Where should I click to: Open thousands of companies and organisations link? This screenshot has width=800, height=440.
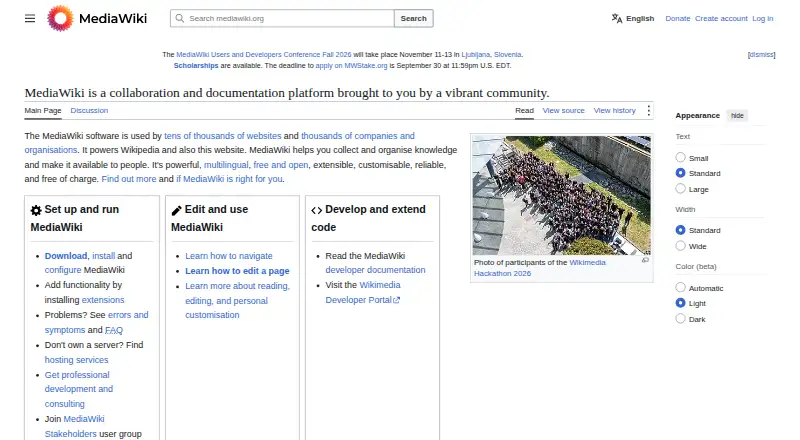tap(219, 143)
